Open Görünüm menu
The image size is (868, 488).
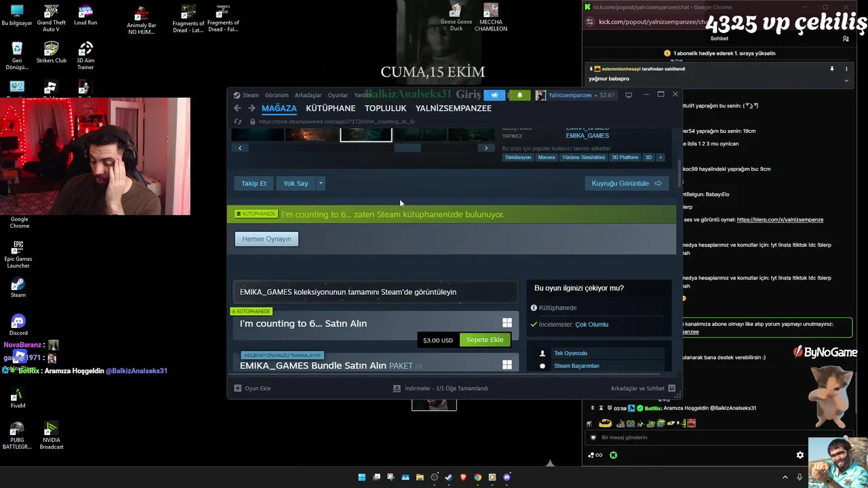click(277, 96)
